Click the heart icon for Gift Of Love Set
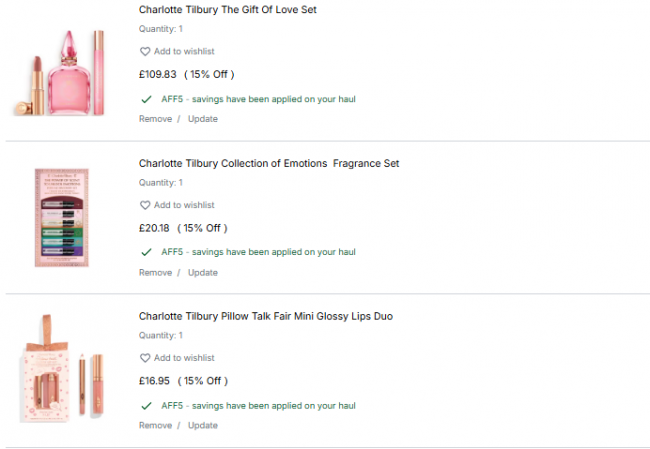The width and height of the screenshot is (650, 449). (x=145, y=52)
